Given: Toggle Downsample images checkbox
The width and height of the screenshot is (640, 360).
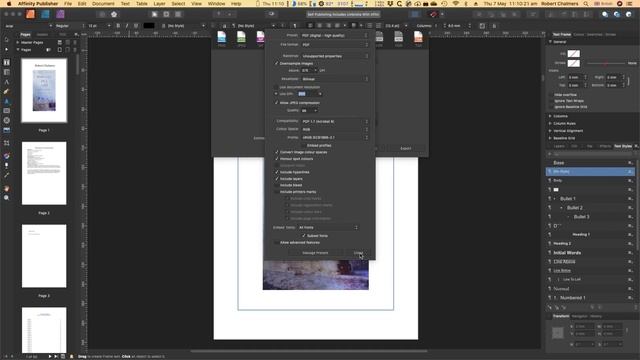Looking at the screenshot, I should click(x=277, y=63).
